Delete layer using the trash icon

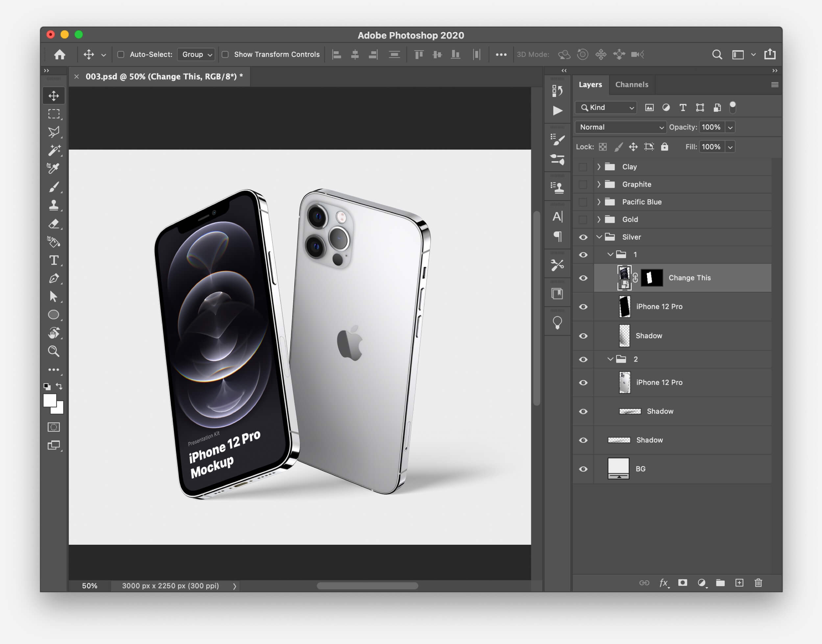(x=758, y=583)
